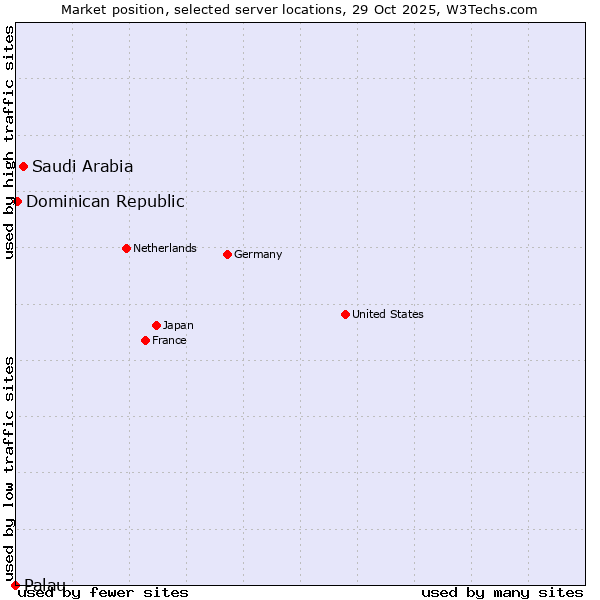600x600 pixels.
Task: Click the 'used by fewer sites' axis label
Action: coord(104,592)
